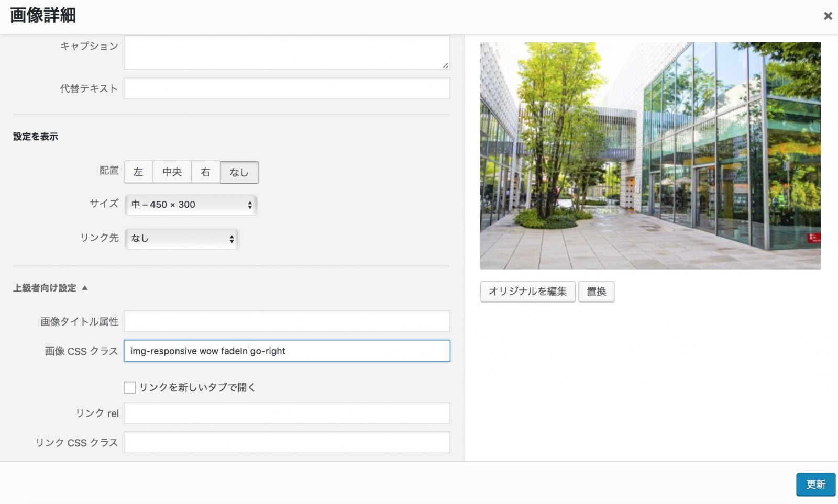Viewport: 838px width, 504px height.
Task: Select 左 alignment button
Action: (138, 172)
